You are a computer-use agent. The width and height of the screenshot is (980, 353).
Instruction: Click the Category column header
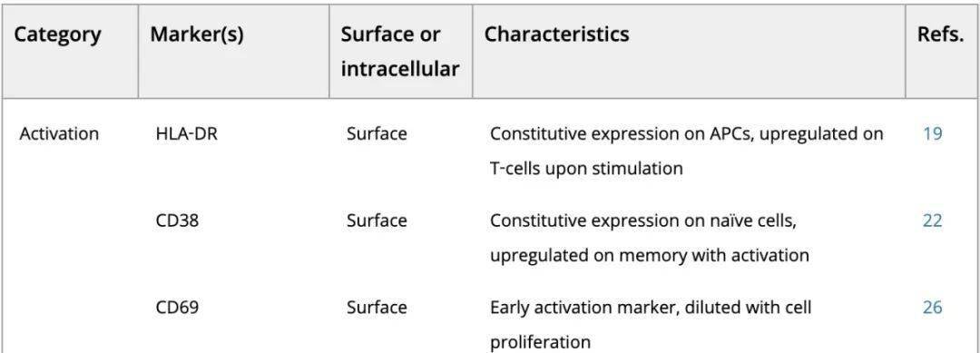click(57, 34)
